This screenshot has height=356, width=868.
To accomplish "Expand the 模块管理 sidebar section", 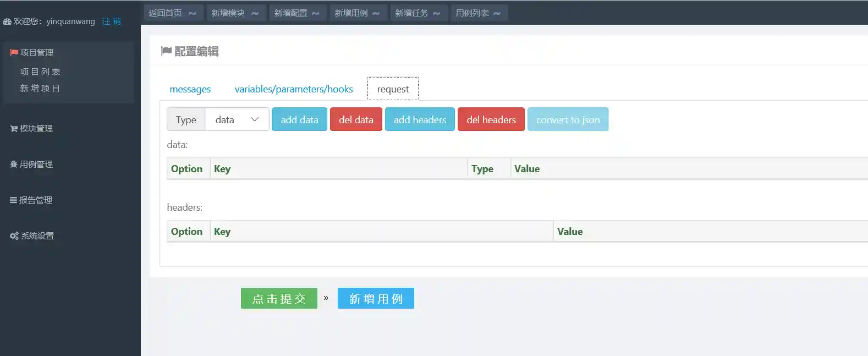I will pyautogui.click(x=36, y=129).
